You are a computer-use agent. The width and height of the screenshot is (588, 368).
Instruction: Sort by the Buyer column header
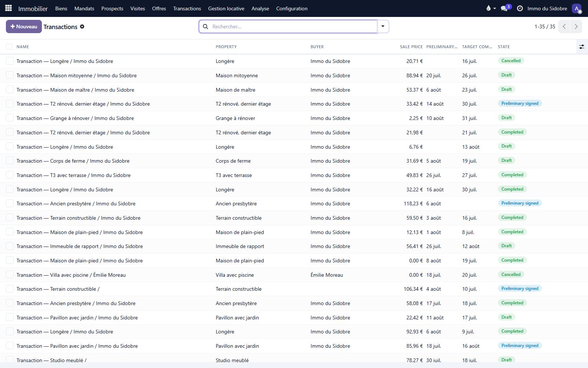(317, 47)
